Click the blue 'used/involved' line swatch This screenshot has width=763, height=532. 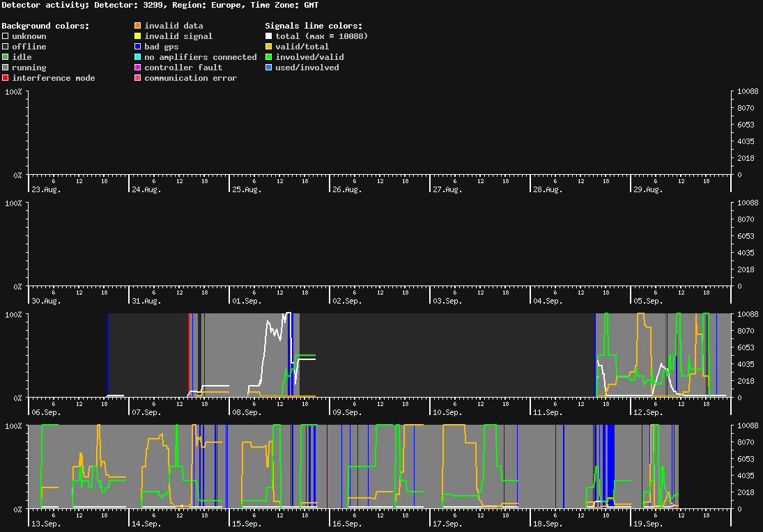pyautogui.click(x=268, y=68)
